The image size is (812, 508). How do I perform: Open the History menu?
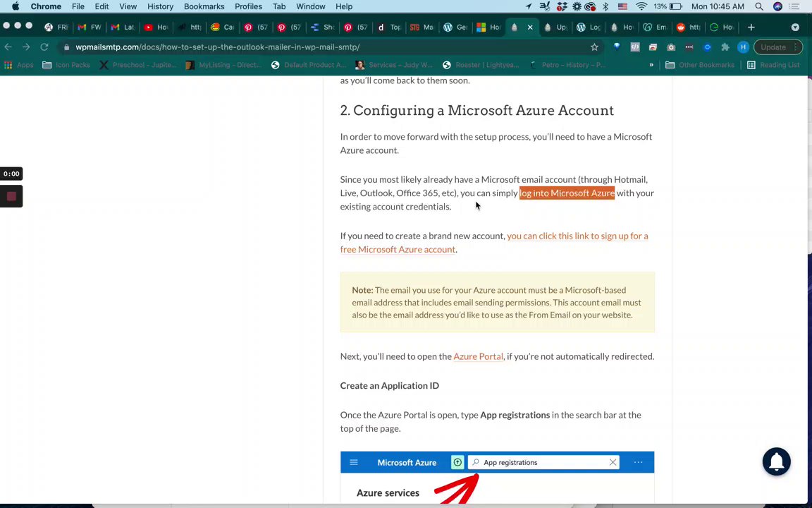[160, 6]
